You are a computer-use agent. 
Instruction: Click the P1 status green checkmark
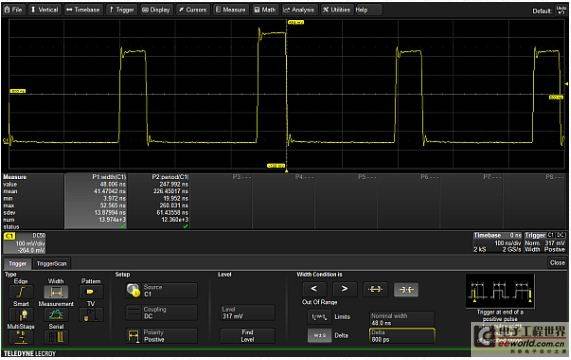pyautogui.click(x=123, y=226)
